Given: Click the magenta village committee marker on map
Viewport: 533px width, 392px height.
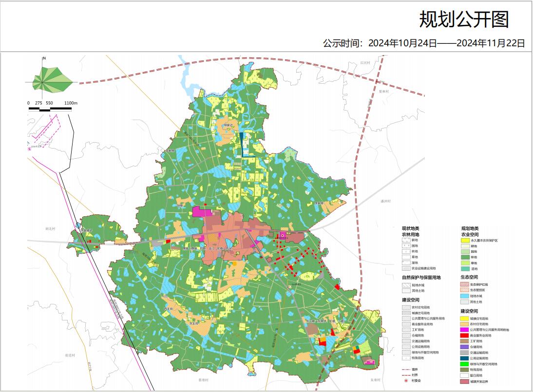Looking at the screenshot, I should click(x=282, y=236).
